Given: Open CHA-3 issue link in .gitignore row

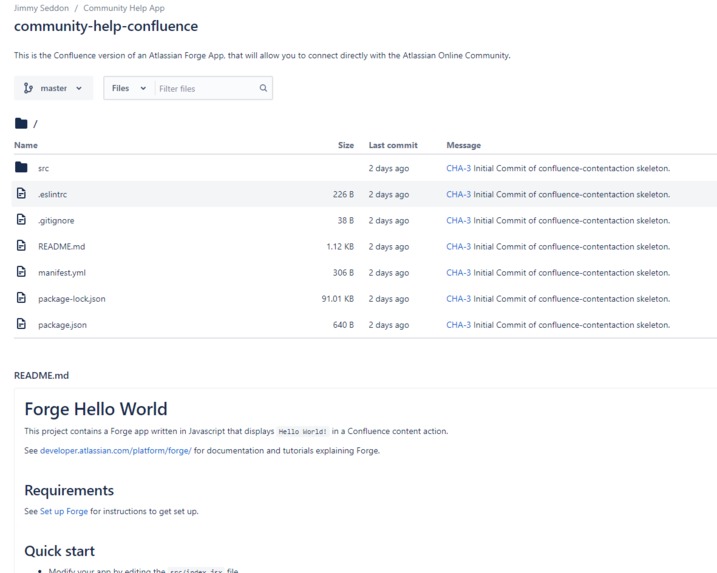Looking at the screenshot, I should 458,220.
